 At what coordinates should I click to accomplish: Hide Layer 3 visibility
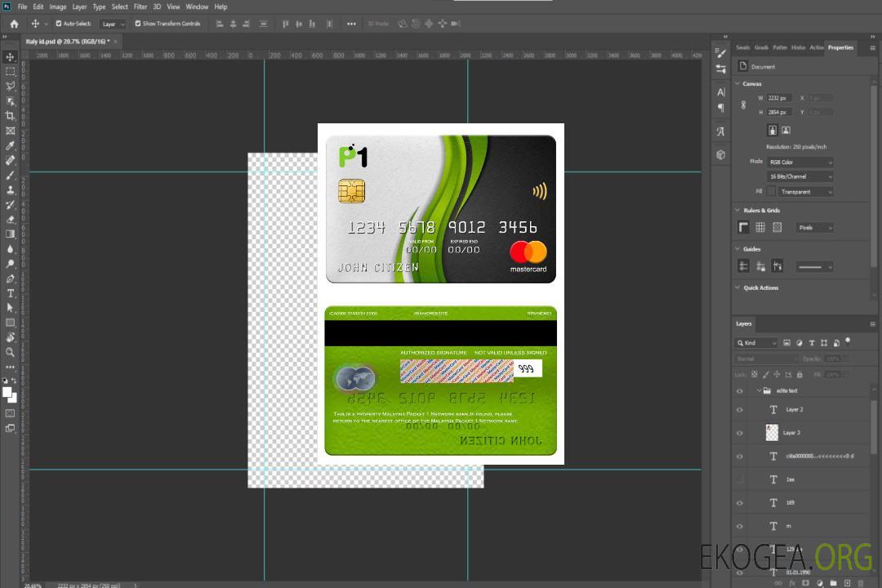(x=740, y=434)
